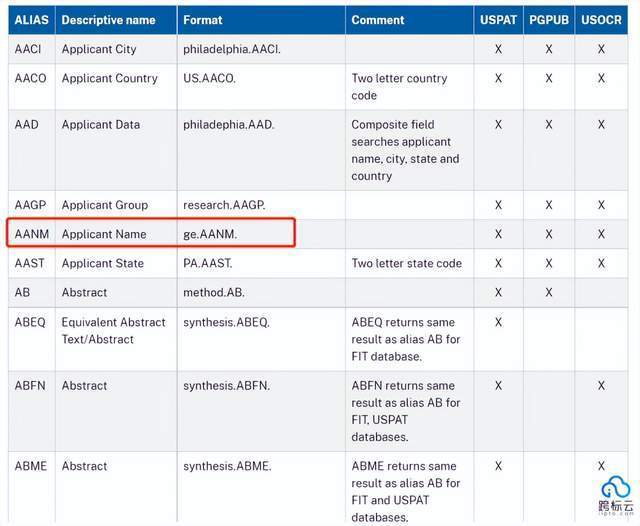Click the USPAT column header
The height and width of the screenshot is (526, 640).
[x=498, y=20]
